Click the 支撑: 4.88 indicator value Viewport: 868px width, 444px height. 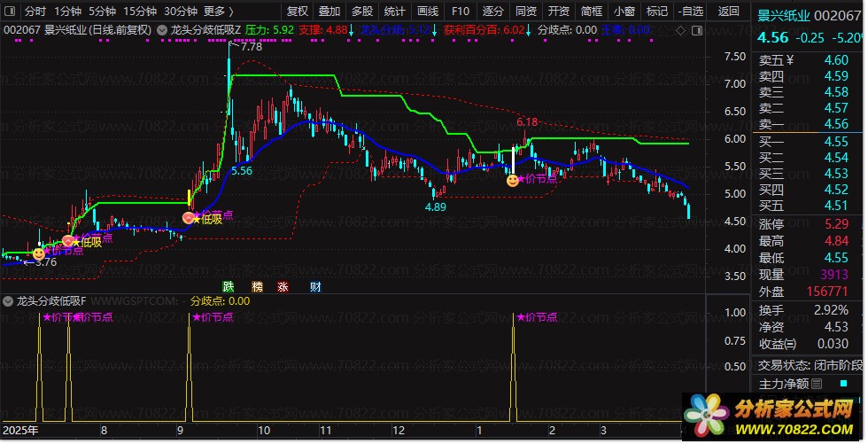[324, 30]
